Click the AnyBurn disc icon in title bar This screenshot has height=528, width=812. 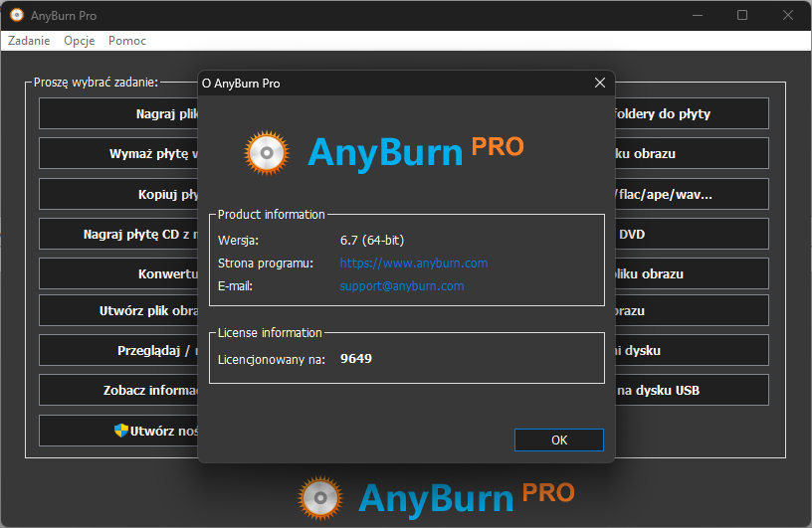17,16
